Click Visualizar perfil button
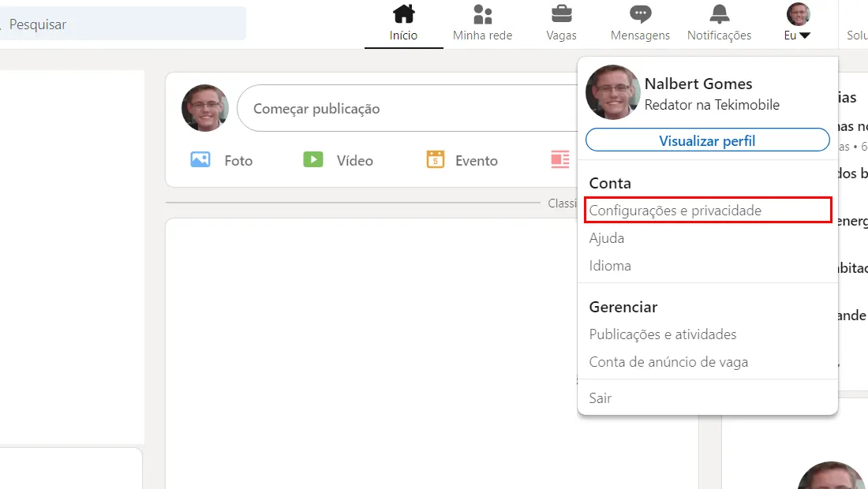 coord(708,140)
